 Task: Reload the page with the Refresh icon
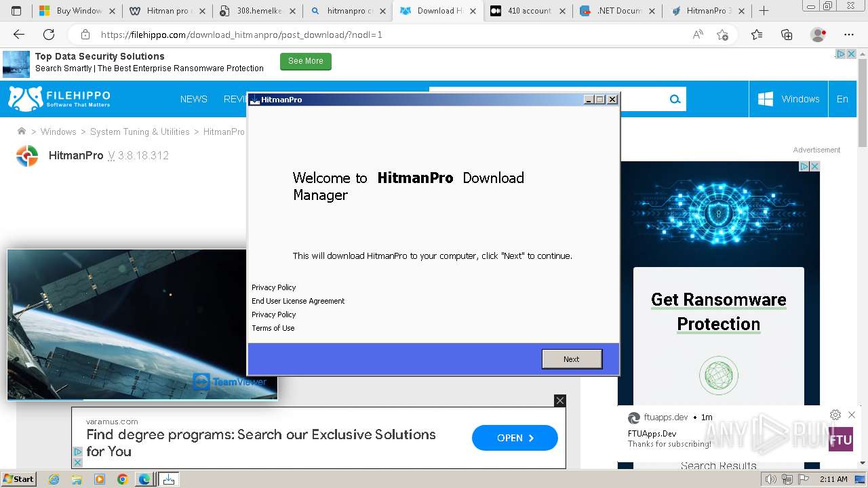pyautogui.click(x=49, y=35)
